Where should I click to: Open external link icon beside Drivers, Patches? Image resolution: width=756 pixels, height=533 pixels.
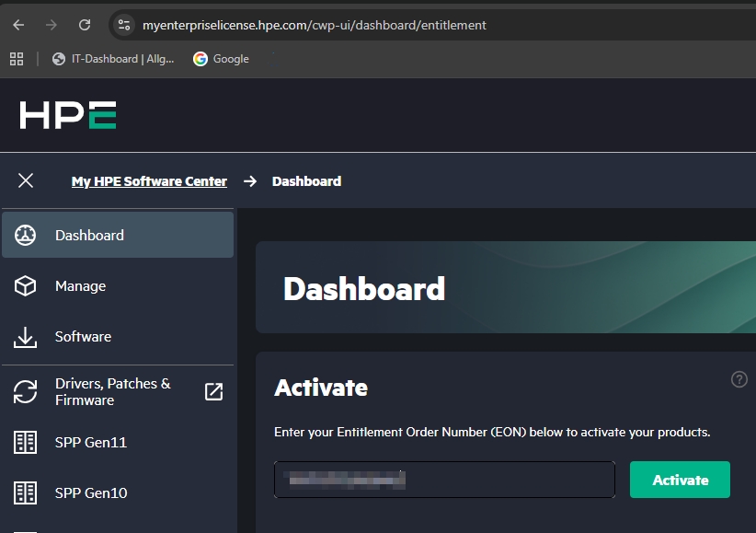coord(213,392)
